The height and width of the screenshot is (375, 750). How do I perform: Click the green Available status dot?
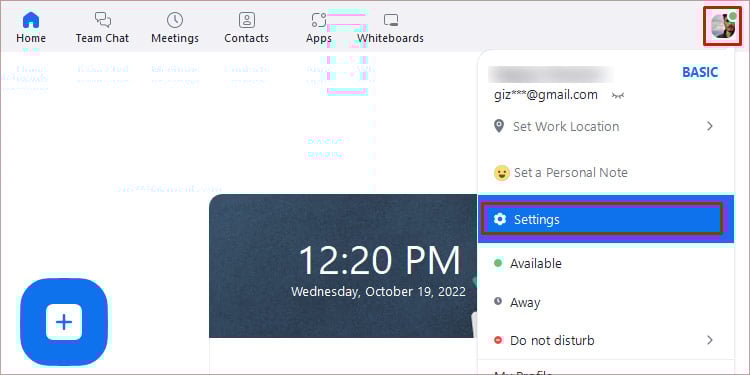[498, 263]
